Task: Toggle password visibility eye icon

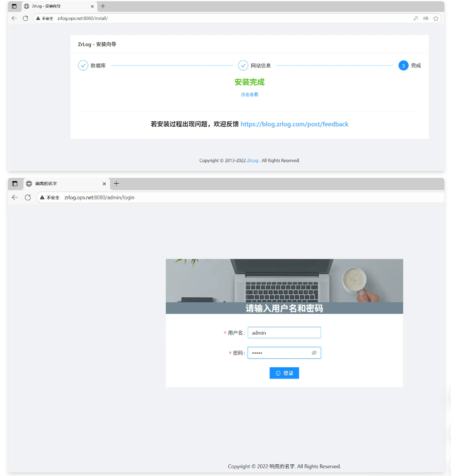Action: [314, 353]
